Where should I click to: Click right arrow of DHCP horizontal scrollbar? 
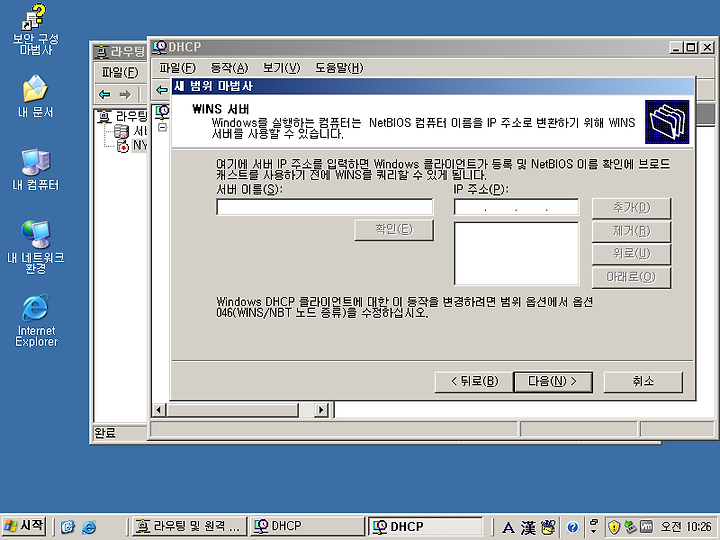321,410
